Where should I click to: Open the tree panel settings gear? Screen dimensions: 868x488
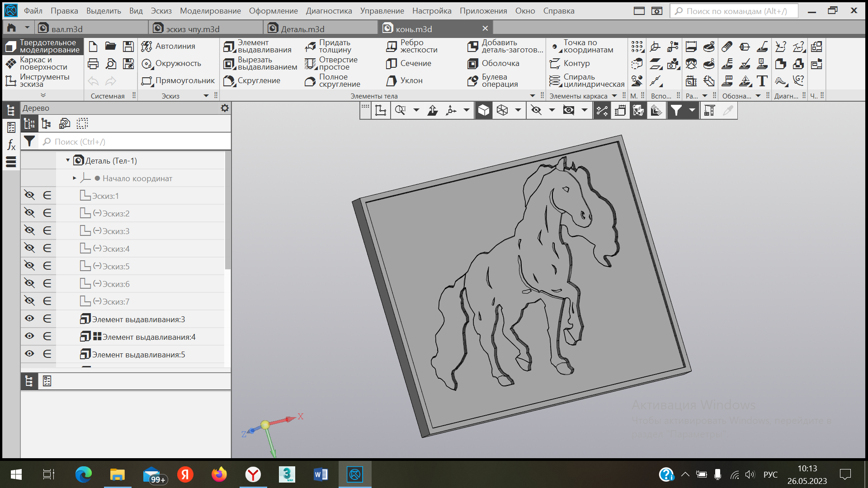(225, 108)
